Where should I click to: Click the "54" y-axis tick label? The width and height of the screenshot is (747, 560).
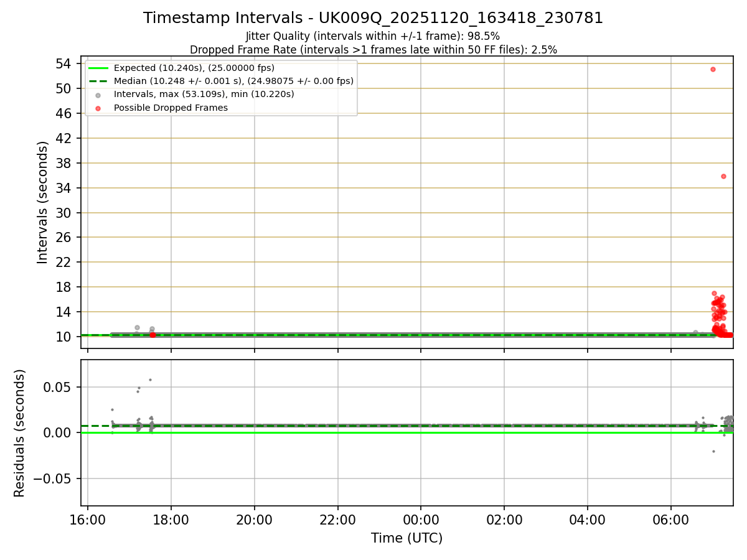coord(63,63)
